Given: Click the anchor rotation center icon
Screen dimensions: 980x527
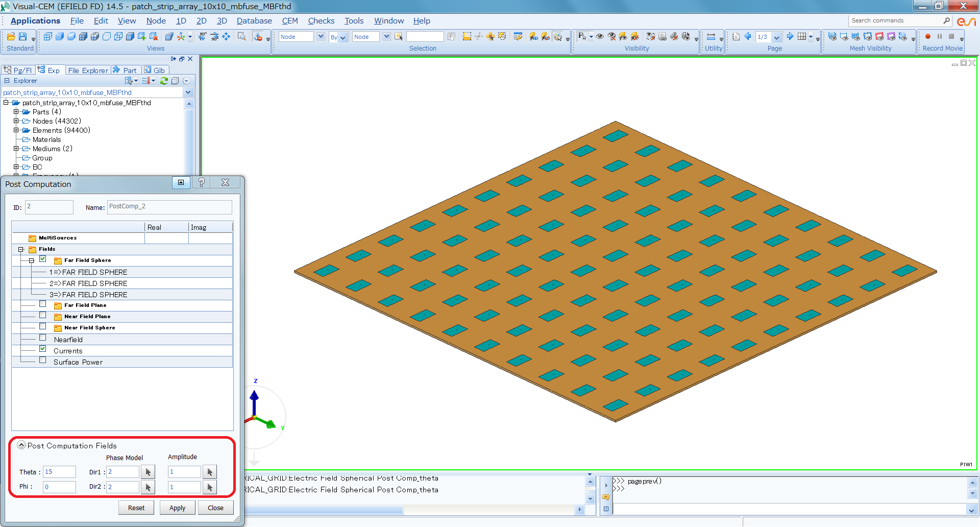Looking at the screenshot, I should coord(258,36).
